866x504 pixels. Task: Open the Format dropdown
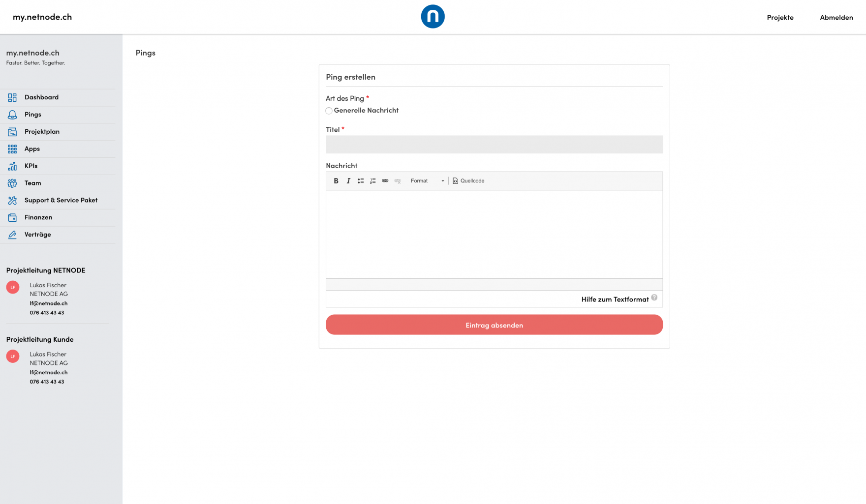(427, 181)
